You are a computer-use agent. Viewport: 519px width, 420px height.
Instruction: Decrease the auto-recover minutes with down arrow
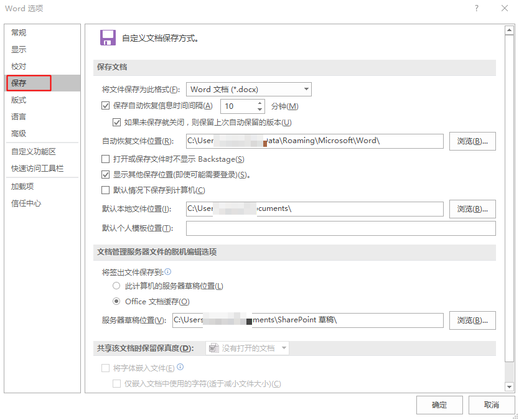coord(260,110)
